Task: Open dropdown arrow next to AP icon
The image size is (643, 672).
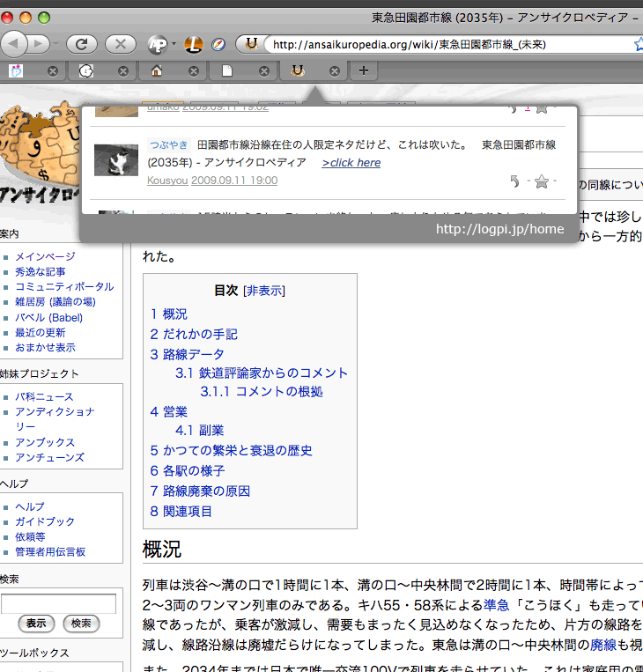Action: (174, 44)
